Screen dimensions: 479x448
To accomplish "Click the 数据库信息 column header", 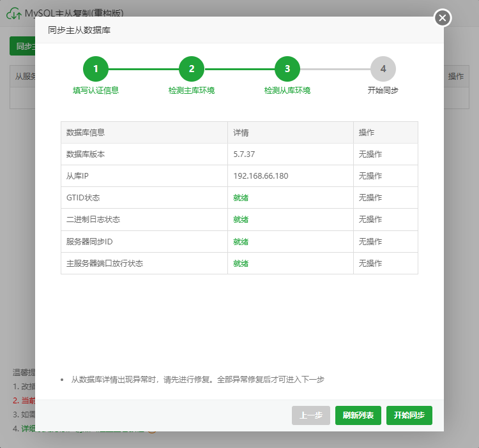I will [86, 133].
